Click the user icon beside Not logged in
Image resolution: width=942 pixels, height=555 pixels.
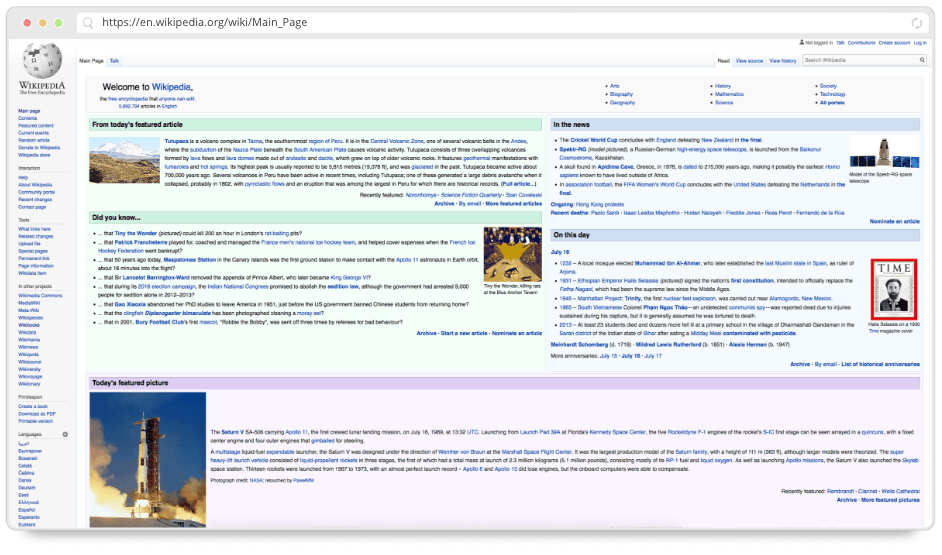coord(801,43)
